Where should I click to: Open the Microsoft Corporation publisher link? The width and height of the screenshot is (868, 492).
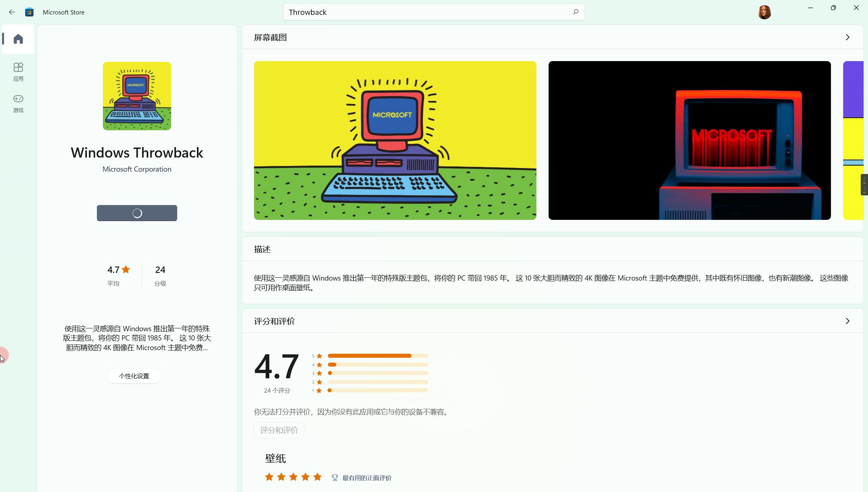(x=137, y=169)
